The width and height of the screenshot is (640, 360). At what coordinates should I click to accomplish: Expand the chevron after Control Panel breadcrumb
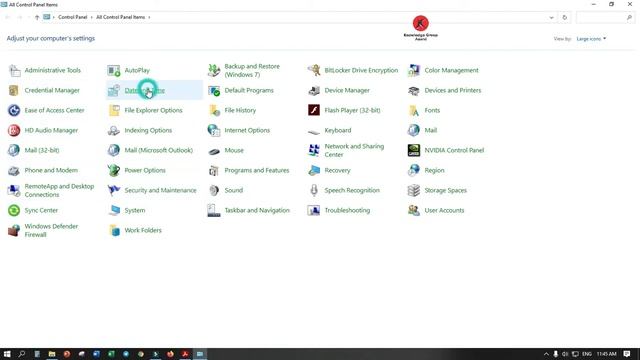coord(91,17)
